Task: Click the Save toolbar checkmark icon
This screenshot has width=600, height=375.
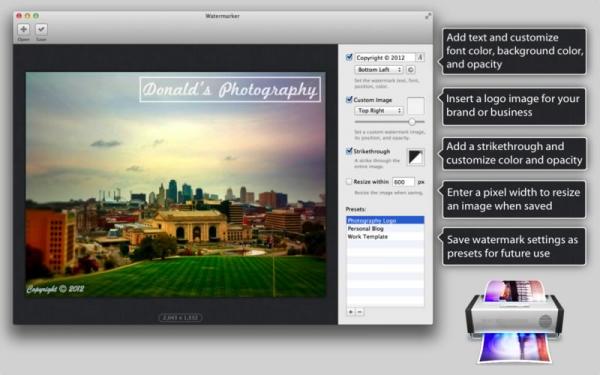Action: click(x=41, y=29)
